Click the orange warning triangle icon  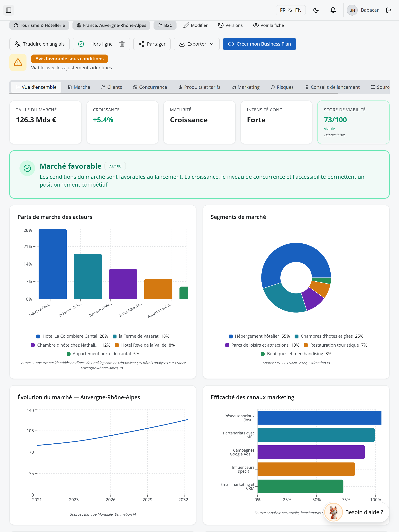(x=18, y=62)
